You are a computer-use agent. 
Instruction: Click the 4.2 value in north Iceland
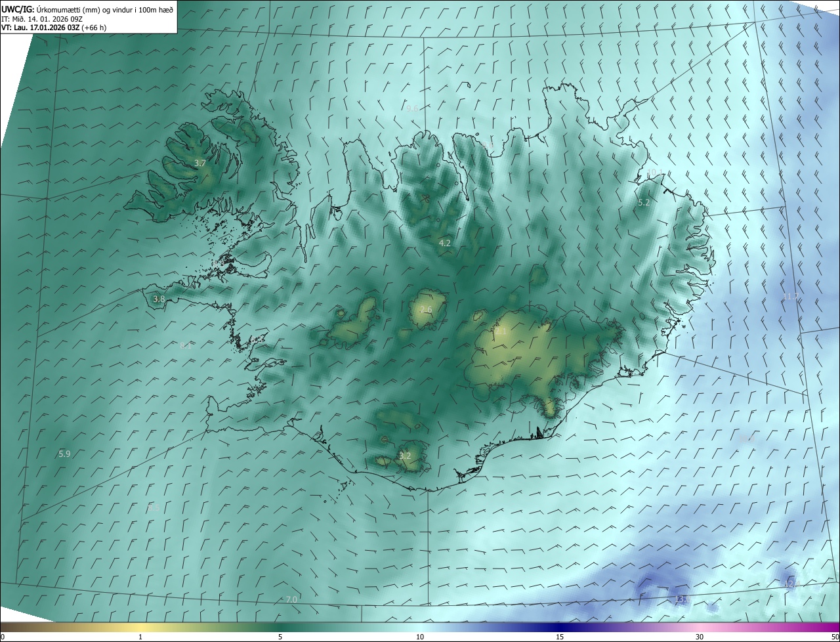point(444,243)
